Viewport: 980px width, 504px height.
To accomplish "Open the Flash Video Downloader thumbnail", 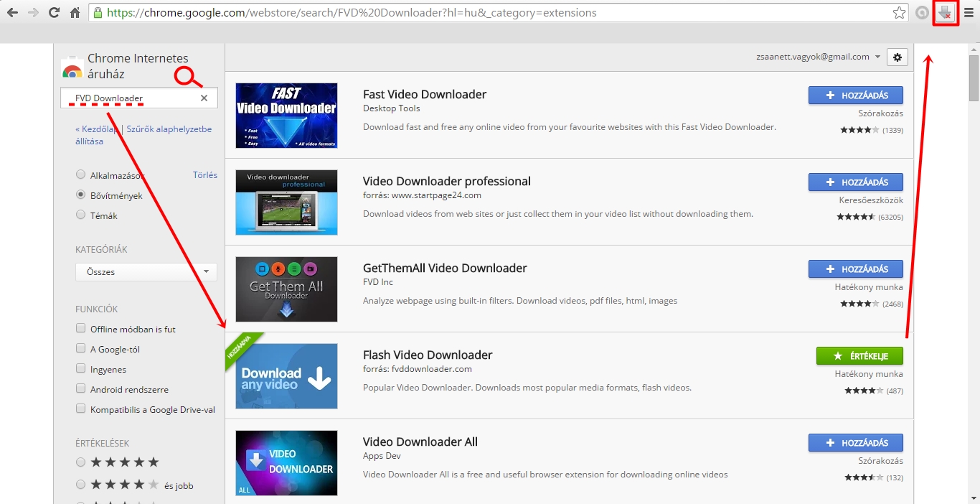I will click(x=286, y=376).
